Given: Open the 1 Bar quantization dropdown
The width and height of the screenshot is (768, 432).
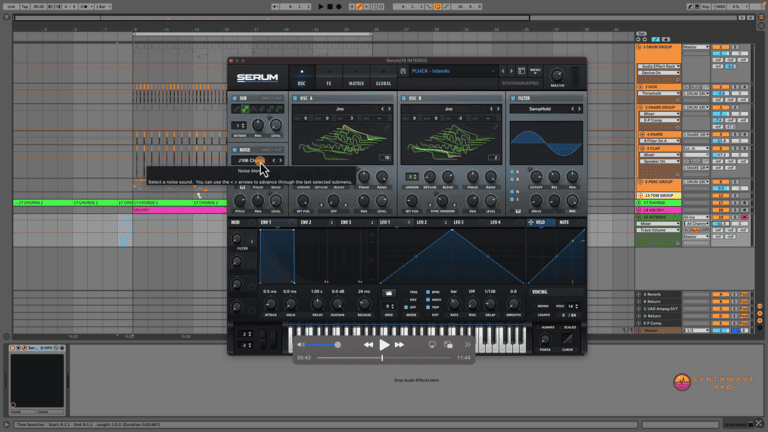Looking at the screenshot, I should pyautogui.click(x=103, y=7).
